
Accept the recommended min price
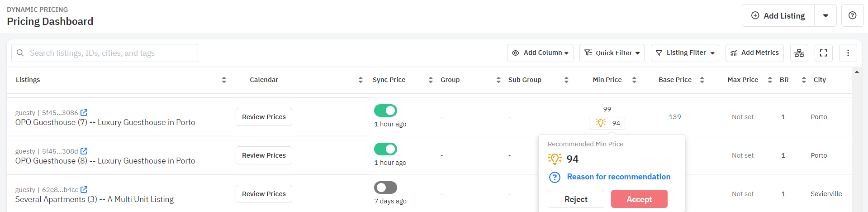point(639,199)
